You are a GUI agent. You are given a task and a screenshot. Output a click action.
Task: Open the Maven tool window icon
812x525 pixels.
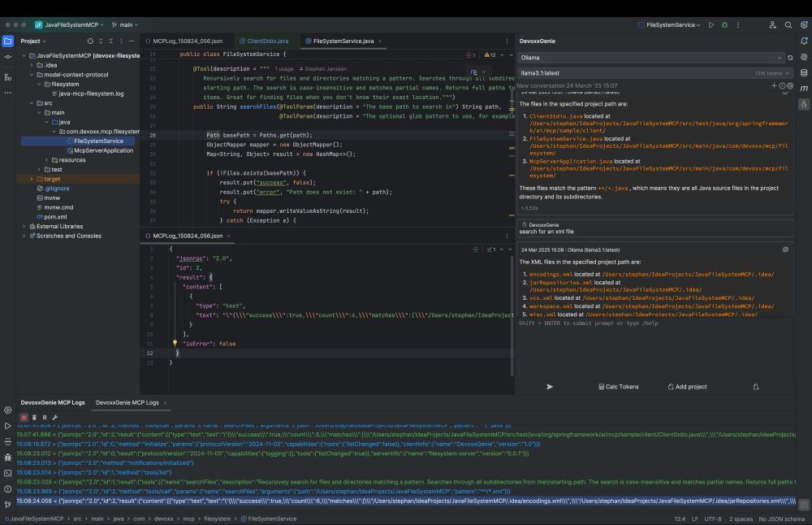804,89
